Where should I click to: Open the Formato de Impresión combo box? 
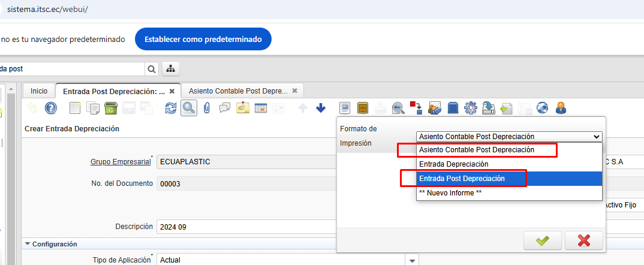click(508, 136)
